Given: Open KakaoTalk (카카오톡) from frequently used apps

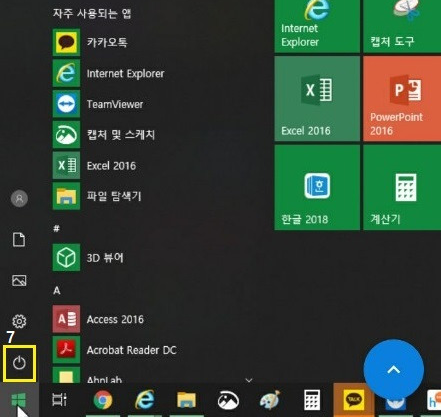Looking at the screenshot, I should 90,42.
